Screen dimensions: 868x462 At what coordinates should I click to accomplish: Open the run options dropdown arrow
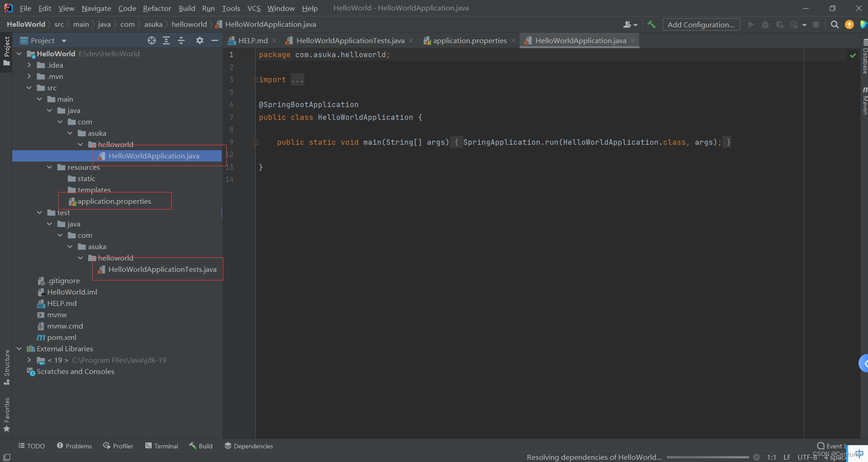[804, 25]
